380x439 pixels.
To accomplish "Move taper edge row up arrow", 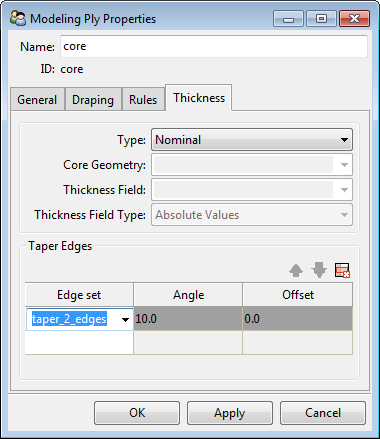I will [x=296, y=270].
